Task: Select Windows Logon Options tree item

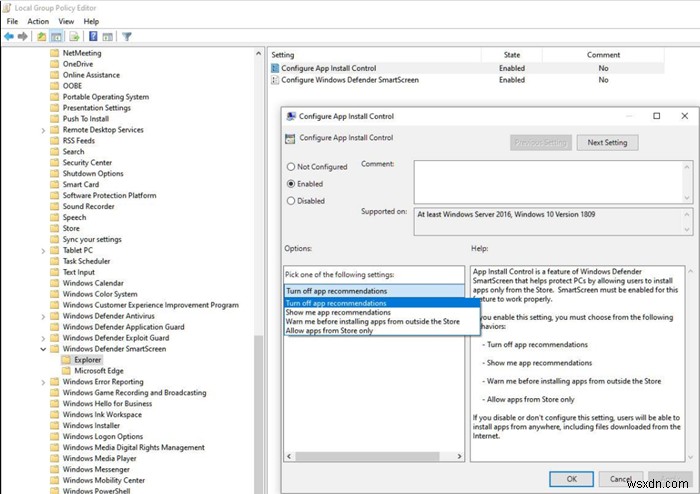Action: pos(103,437)
